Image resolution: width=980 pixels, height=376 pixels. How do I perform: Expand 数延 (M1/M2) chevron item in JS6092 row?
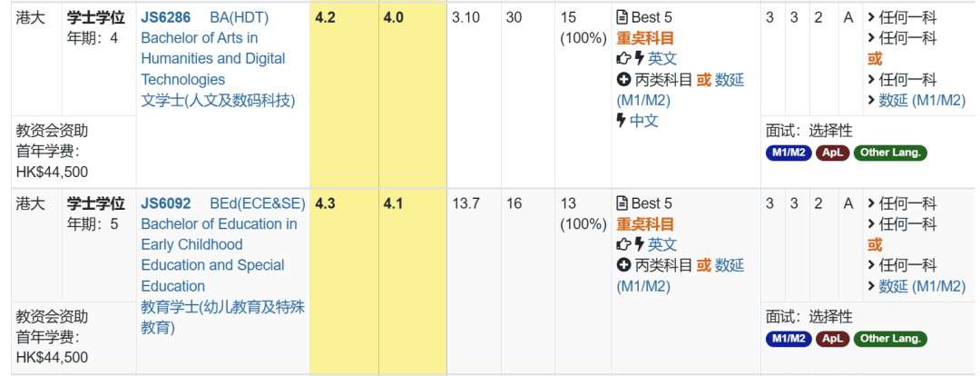pos(916,286)
